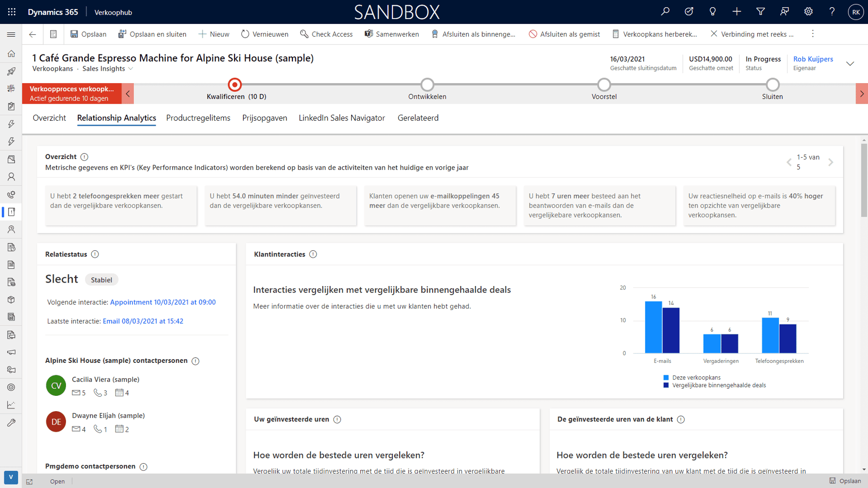Click the Overzicht info icon
This screenshot has width=868, height=488.
85,157
